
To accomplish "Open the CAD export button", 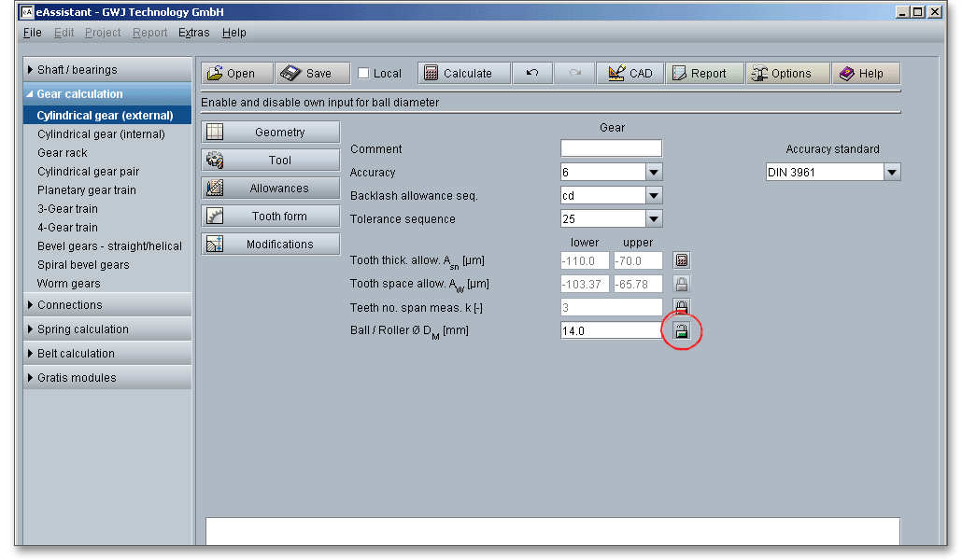I will (630, 74).
